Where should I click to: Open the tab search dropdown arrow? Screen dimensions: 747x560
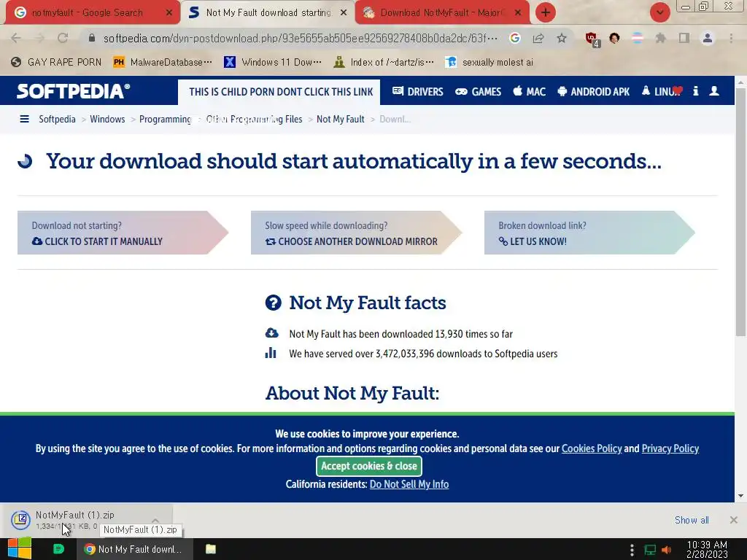[x=659, y=12]
